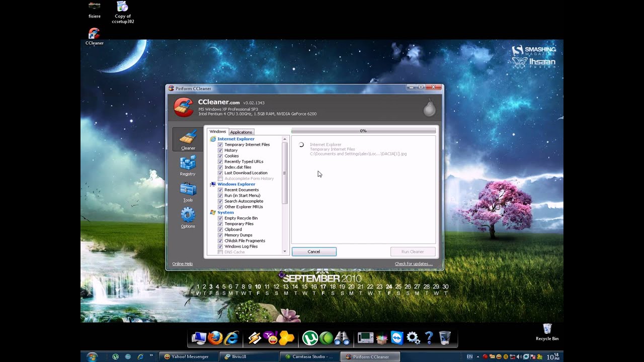Viewport: 644px width, 362px height.
Task: Launch Winamp from the dock
Action: coord(255,338)
